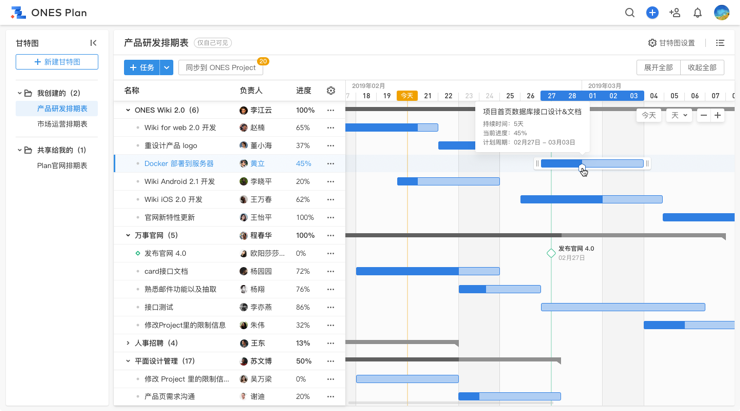Open the 天 time scale dropdown
Image resolution: width=740 pixels, height=411 pixels.
coord(679,115)
